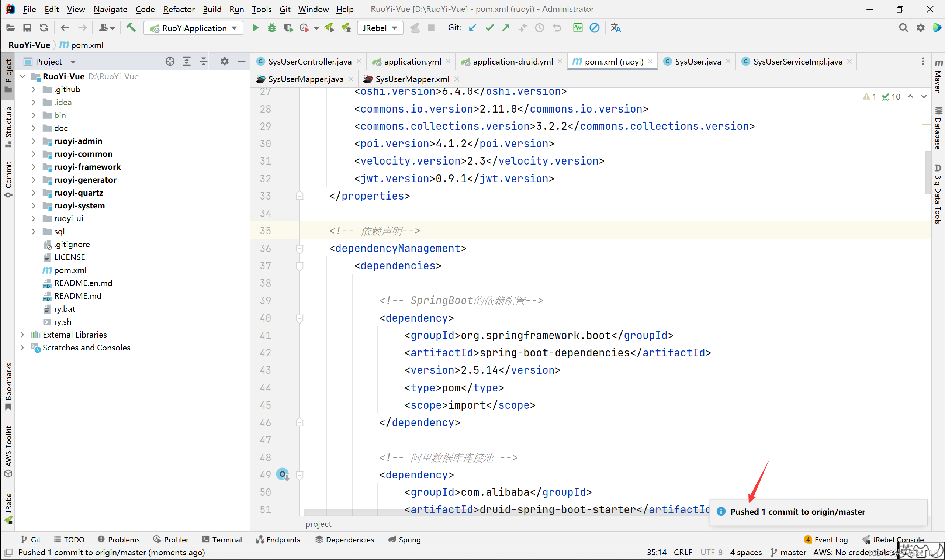Open the Spring tool window
The height and width of the screenshot is (560, 945).
tap(404, 540)
